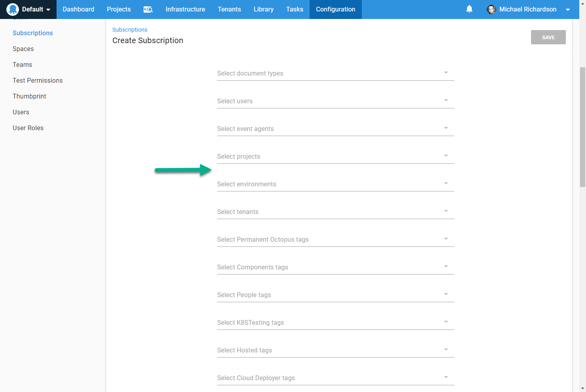Open the Select projects dropdown

tap(446, 156)
